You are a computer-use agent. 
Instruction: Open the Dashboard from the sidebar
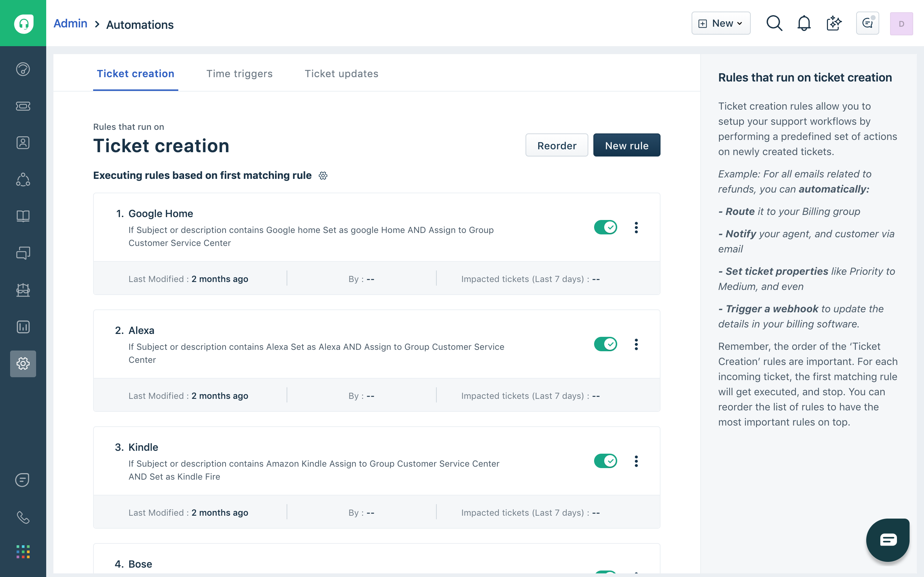(x=23, y=70)
